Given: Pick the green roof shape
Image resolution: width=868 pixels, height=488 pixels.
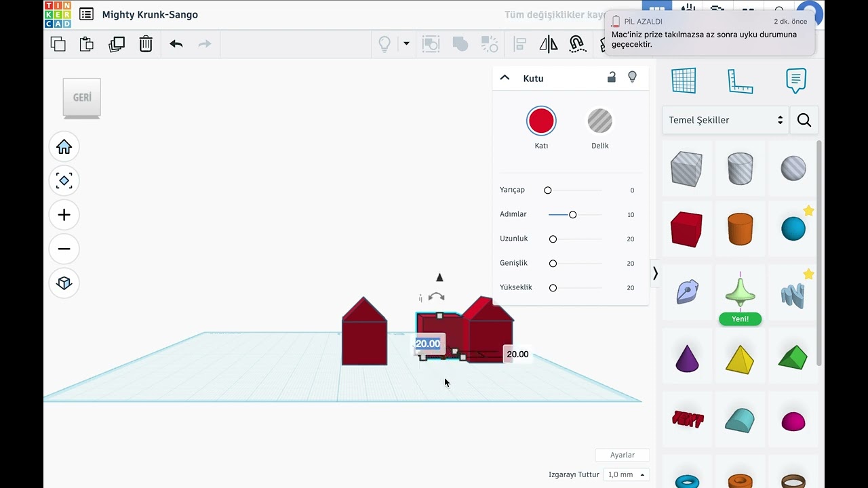Looking at the screenshot, I should pyautogui.click(x=793, y=358).
